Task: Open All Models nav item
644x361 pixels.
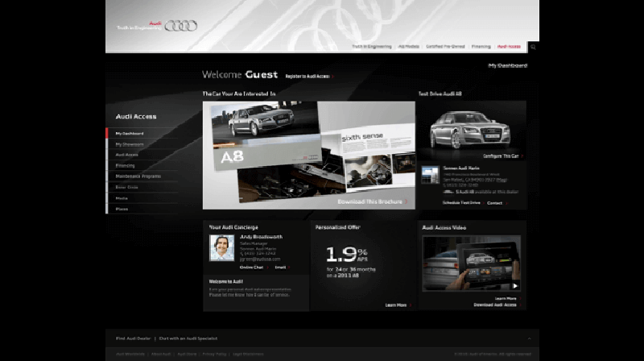Action: point(409,47)
